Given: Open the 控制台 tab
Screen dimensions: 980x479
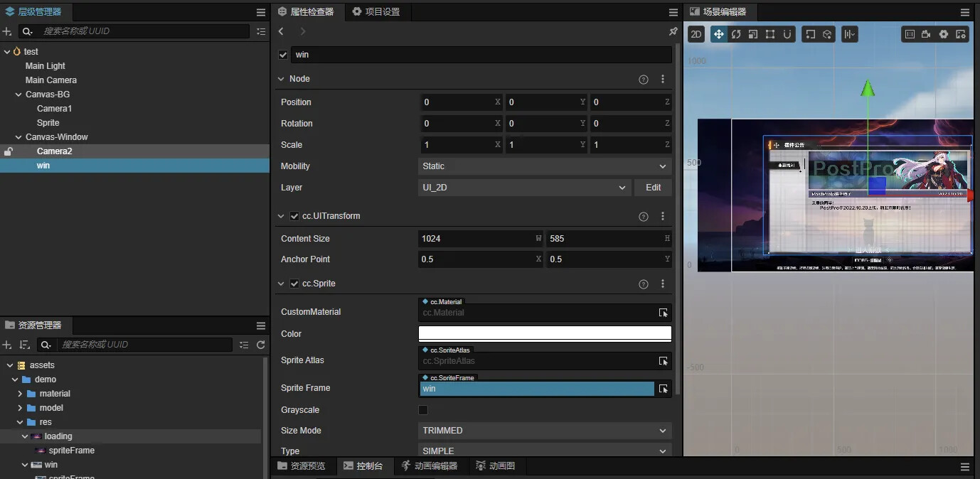Looking at the screenshot, I should (x=363, y=466).
